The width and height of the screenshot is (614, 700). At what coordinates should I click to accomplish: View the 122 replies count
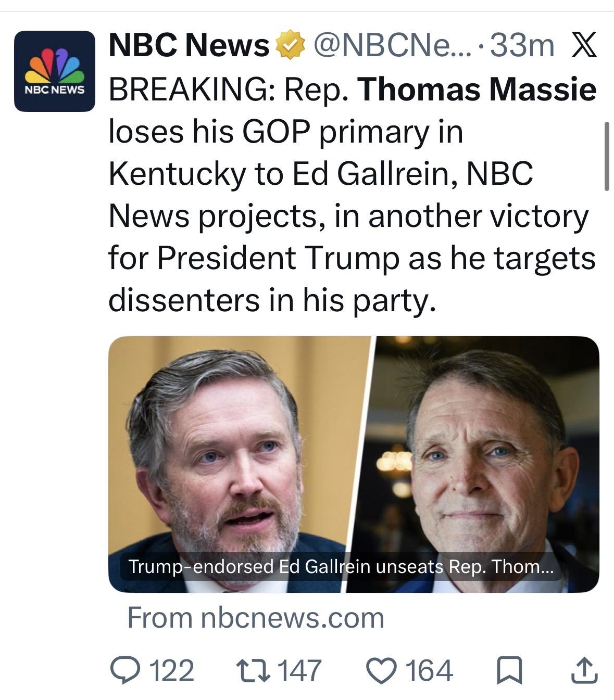pyautogui.click(x=172, y=670)
